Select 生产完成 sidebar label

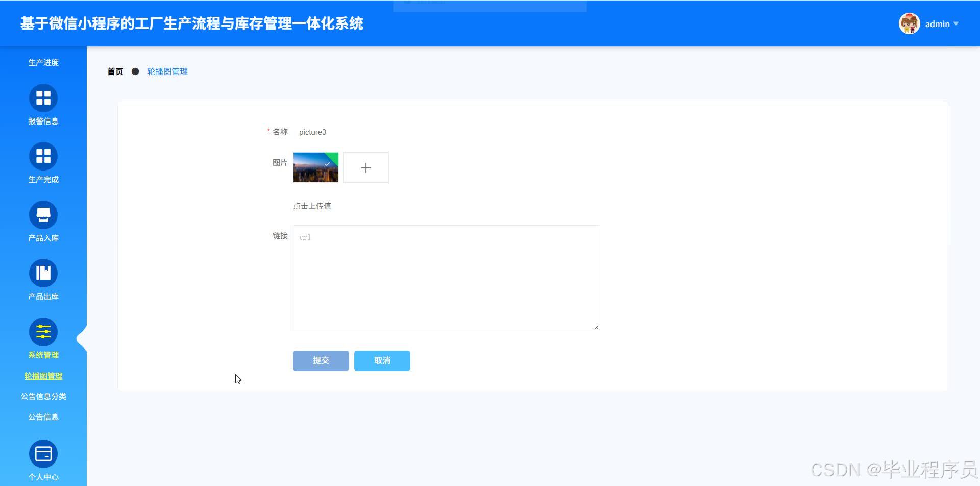[x=43, y=179]
